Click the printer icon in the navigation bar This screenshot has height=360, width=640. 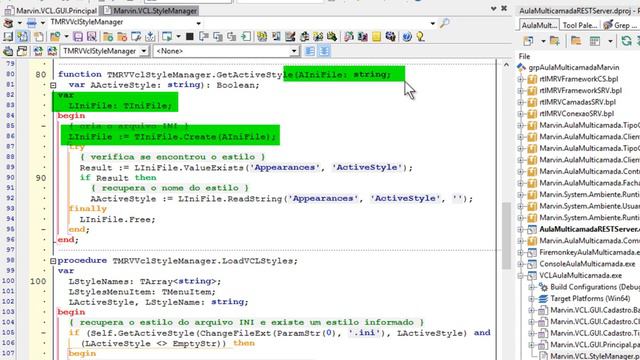31,23
